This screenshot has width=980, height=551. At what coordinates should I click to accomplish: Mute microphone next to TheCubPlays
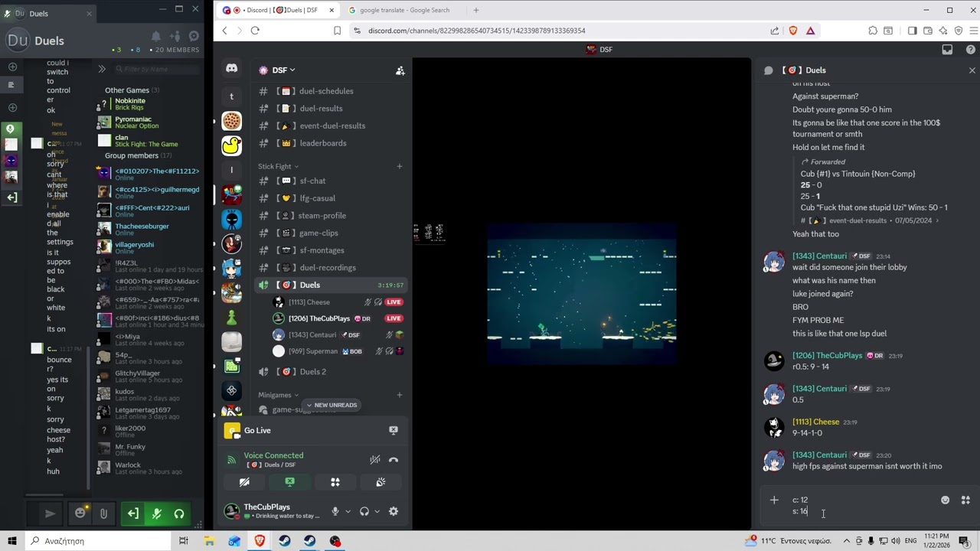pyautogui.click(x=335, y=511)
